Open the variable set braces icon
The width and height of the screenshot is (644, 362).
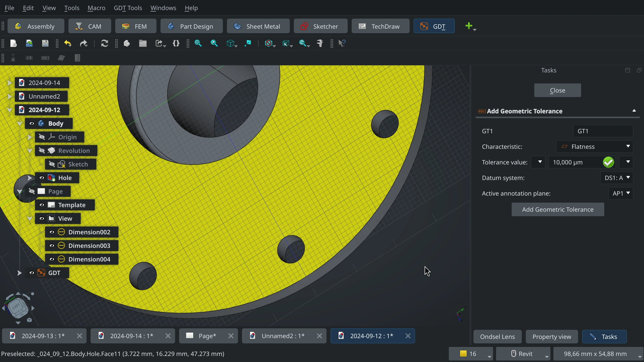(x=176, y=43)
